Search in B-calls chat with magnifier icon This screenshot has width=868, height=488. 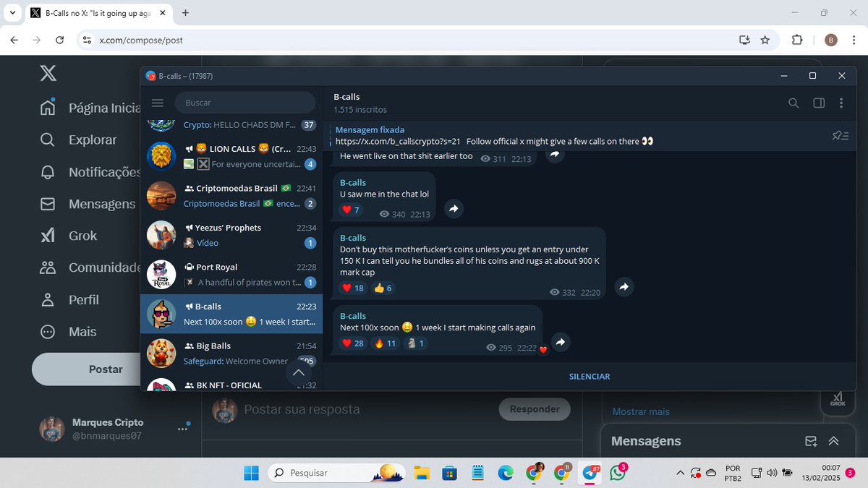click(x=793, y=103)
